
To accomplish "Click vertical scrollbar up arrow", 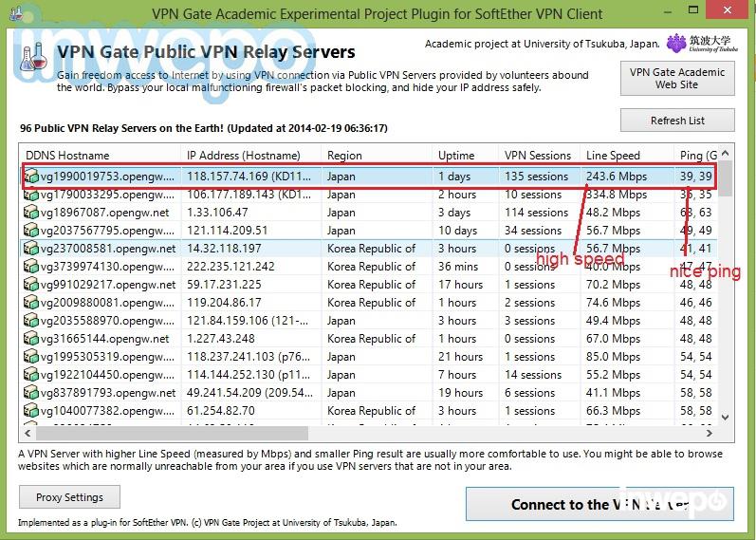I will click(725, 154).
